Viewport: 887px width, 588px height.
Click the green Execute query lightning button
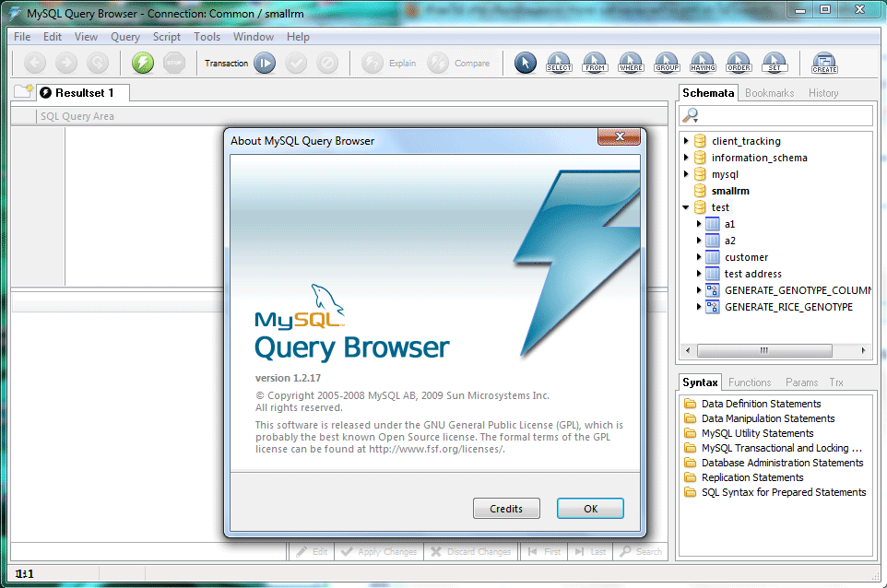(x=143, y=63)
